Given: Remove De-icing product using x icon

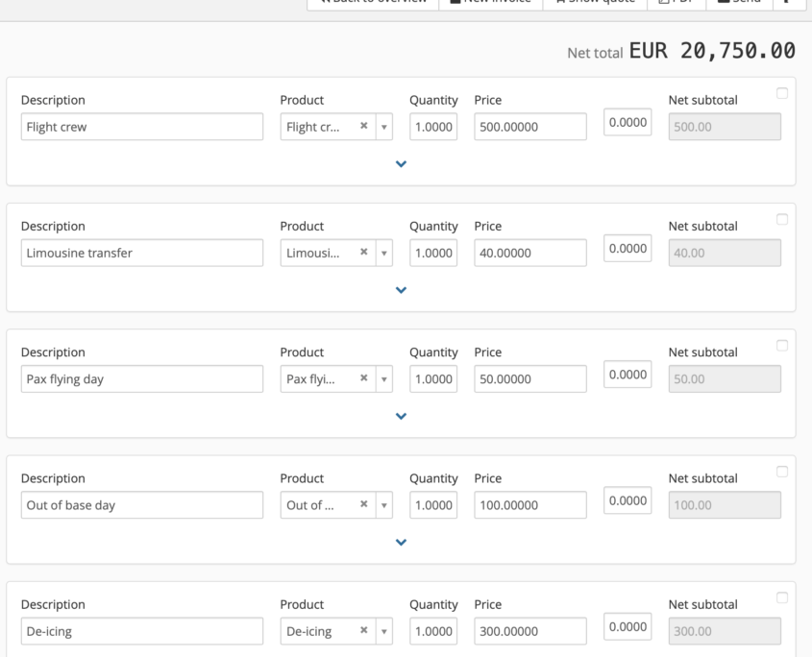Looking at the screenshot, I should click(x=364, y=631).
